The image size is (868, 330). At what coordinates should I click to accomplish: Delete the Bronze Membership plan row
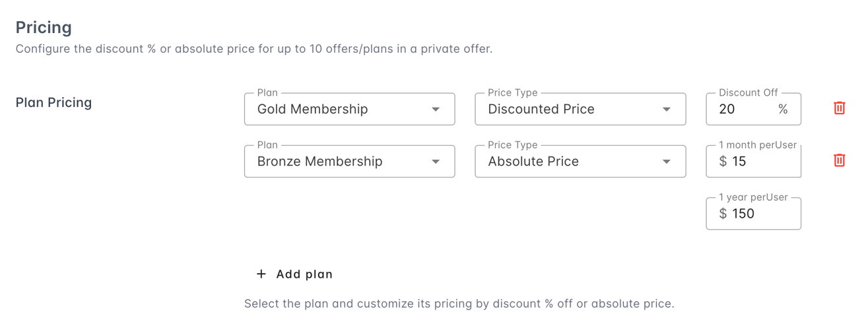click(839, 160)
